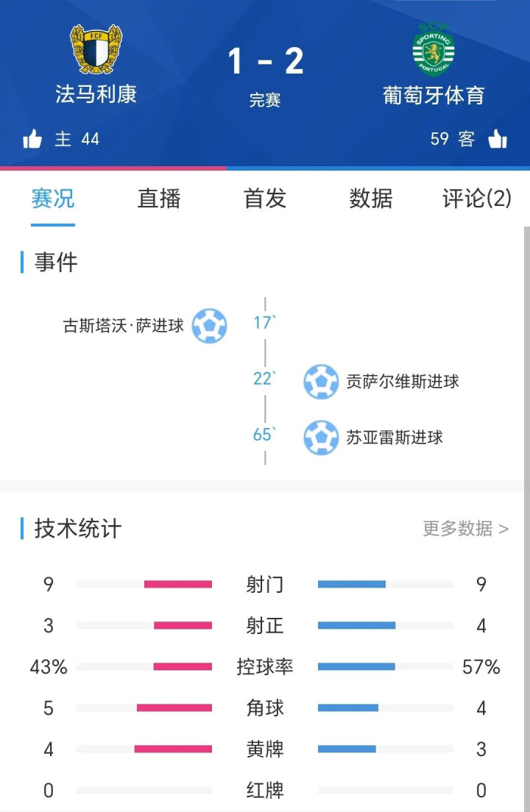Viewport: 530px width, 812px height.
Task: Switch to the 直播 tab
Action: (159, 199)
